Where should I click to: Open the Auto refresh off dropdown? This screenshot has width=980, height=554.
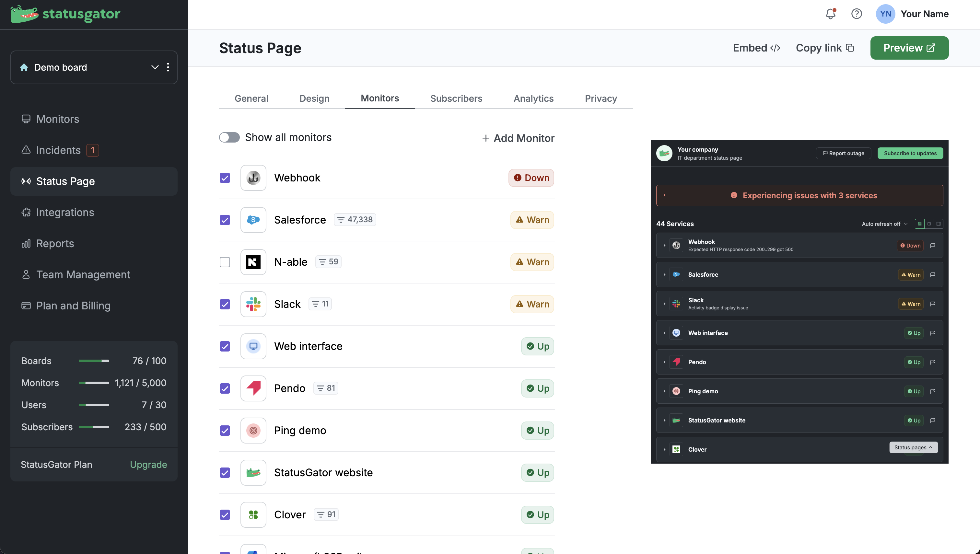coord(884,224)
